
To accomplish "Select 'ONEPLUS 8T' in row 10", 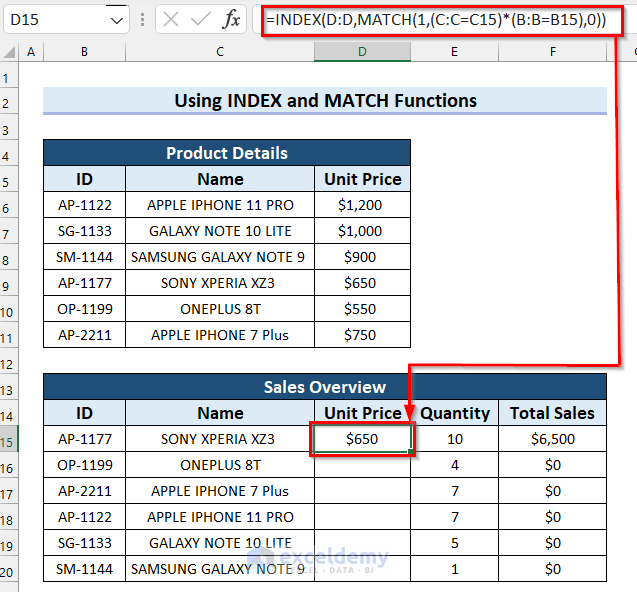I will (220, 309).
